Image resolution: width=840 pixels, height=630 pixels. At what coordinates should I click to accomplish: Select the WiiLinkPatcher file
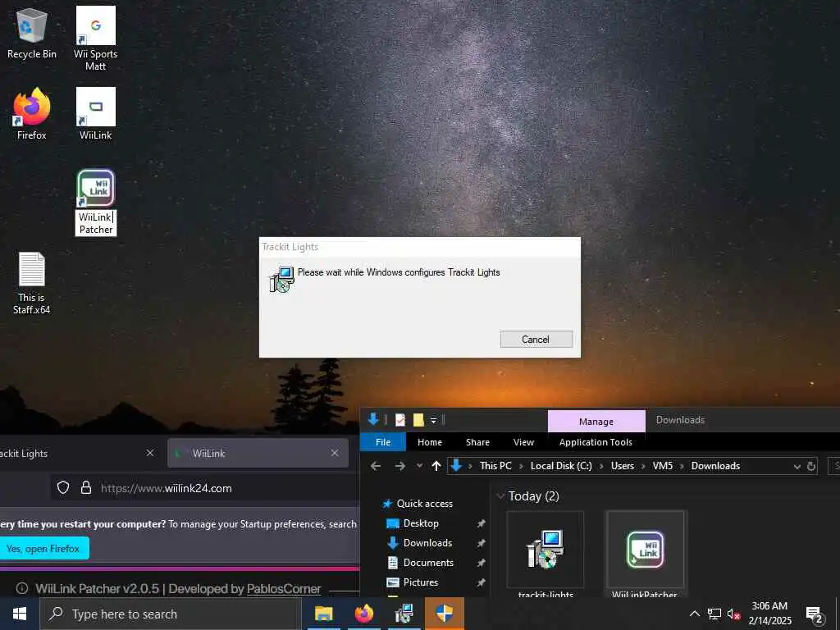pos(646,554)
